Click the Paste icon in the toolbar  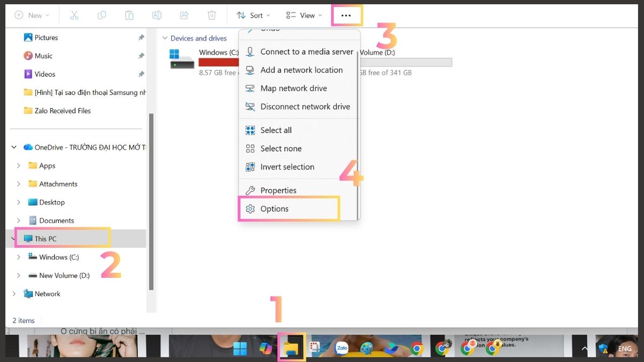coord(129,15)
